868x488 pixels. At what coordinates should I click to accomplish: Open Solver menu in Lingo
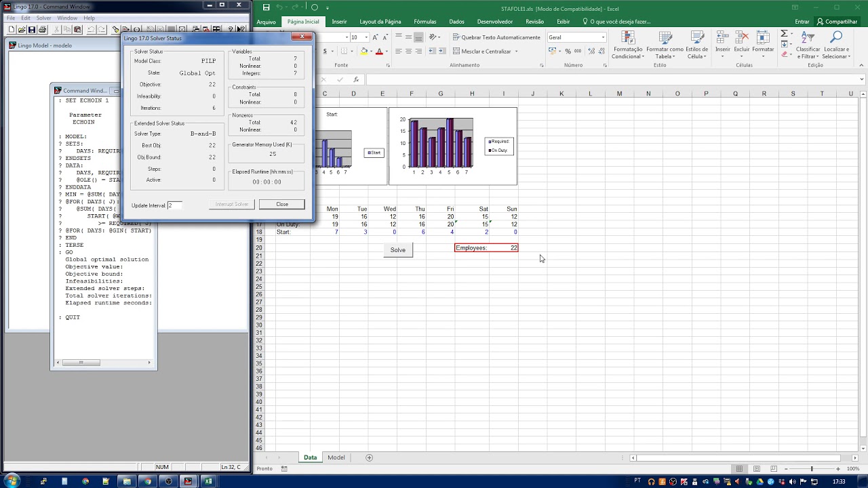coord(43,18)
